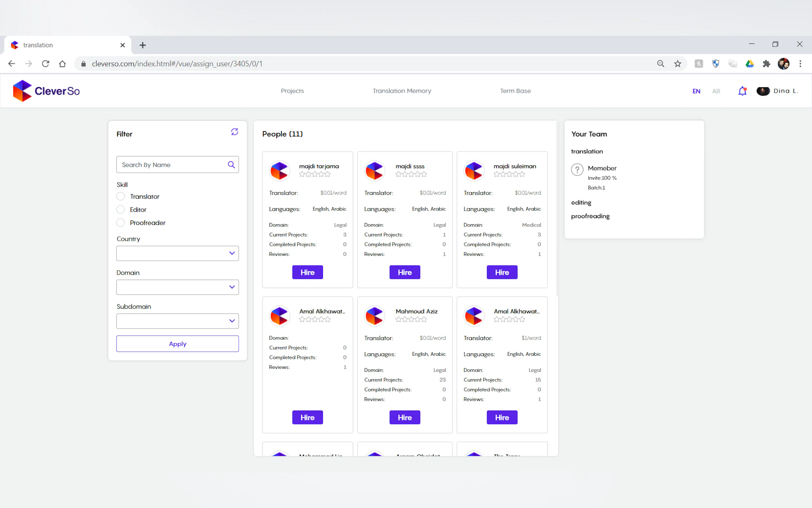The width and height of the screenshot is (812, 508).
Task: Open the Term Base menu item
Action: click(515, 91)
